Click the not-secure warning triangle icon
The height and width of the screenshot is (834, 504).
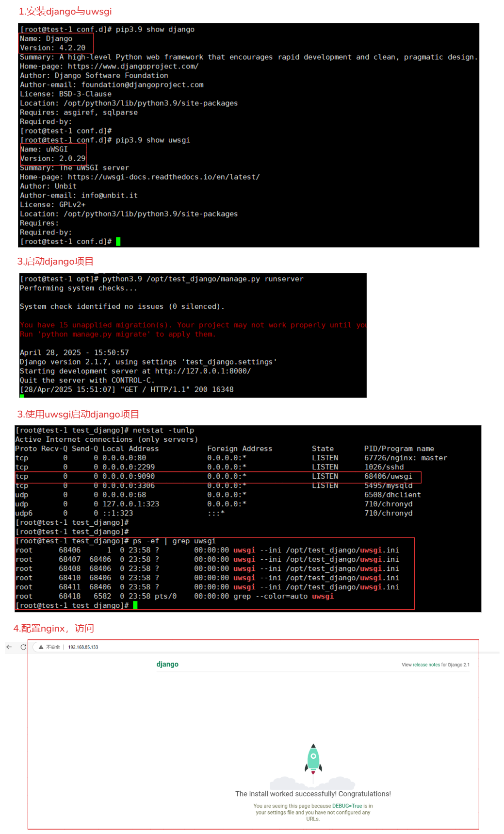(41, 647)
